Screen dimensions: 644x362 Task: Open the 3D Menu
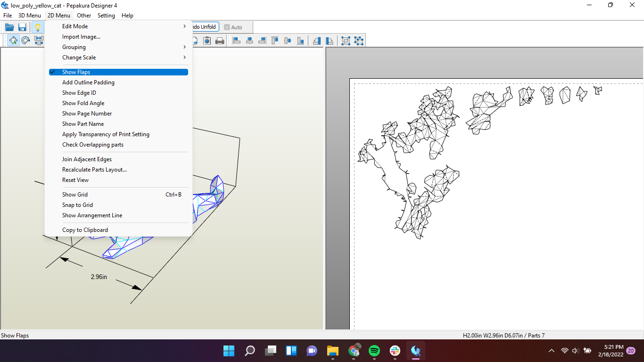click(x=29, y=15)
